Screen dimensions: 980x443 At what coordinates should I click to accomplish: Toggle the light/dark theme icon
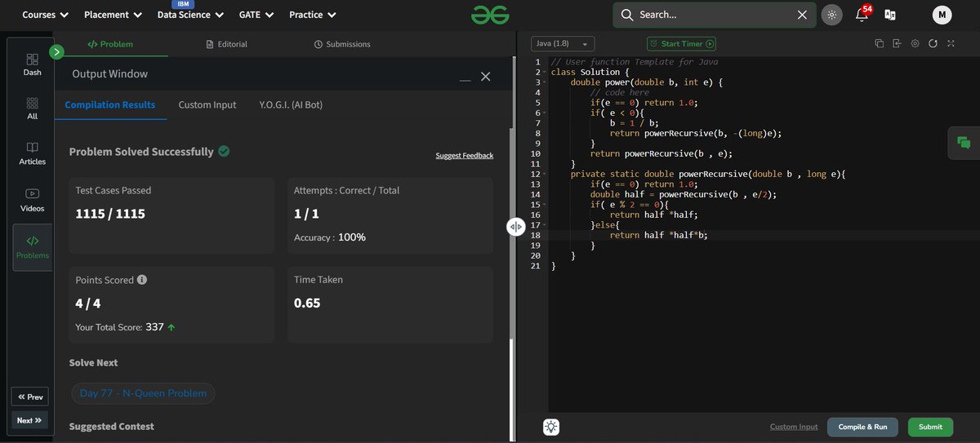coord(831,15)
